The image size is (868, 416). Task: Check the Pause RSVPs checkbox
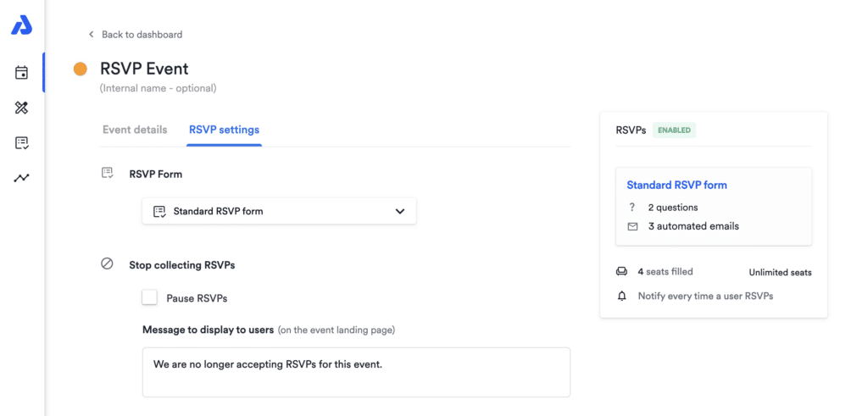149,297
